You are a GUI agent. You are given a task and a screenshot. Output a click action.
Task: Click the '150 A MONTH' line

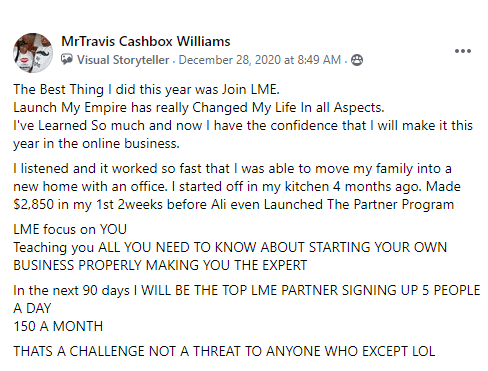pyautogui.click(x=58, y=326)
